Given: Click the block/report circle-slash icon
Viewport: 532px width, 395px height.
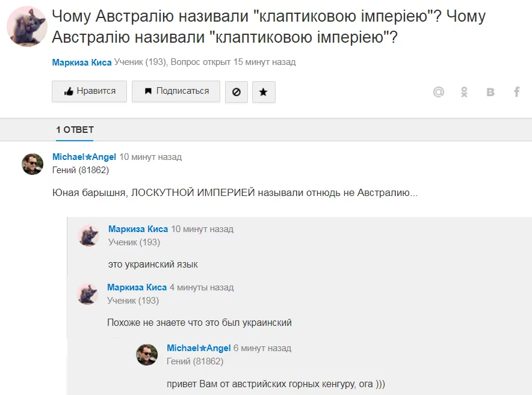Looking at the screenshot, I should tap(237, 92).
